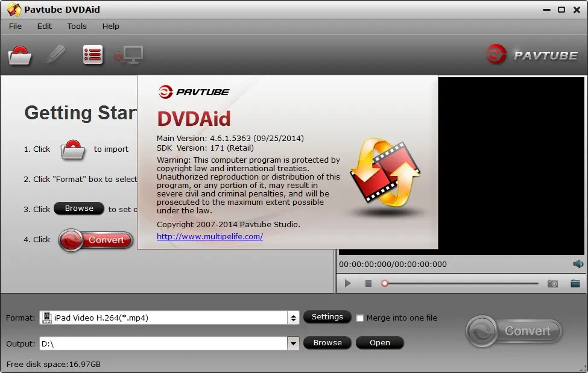Open the Tools menu
The height and width of the screenshot is (373, 588).
[x=77, y=27]
